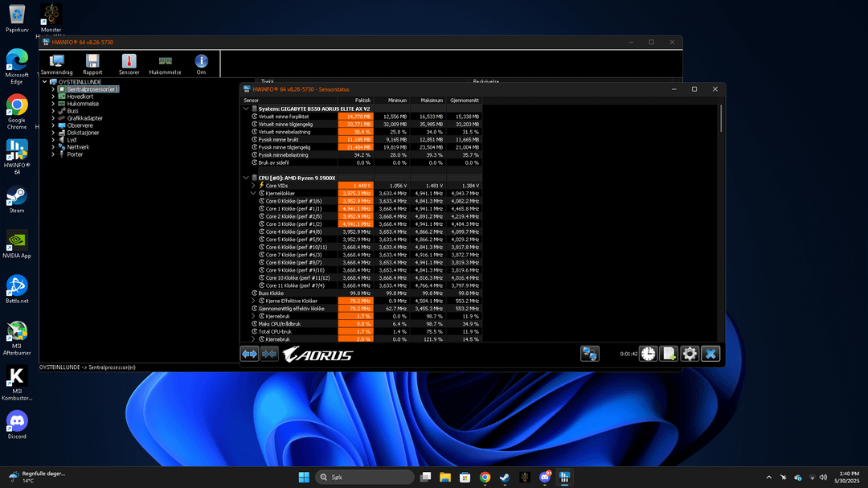Reset the sensor clock timer icon
Viewport: 868px width, 488px height.
click(648, 354)
